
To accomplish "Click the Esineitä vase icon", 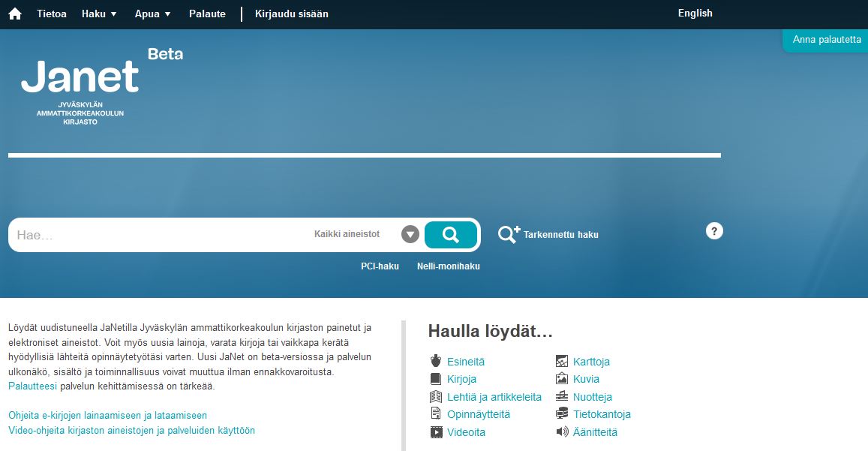I will click(436, 361).
